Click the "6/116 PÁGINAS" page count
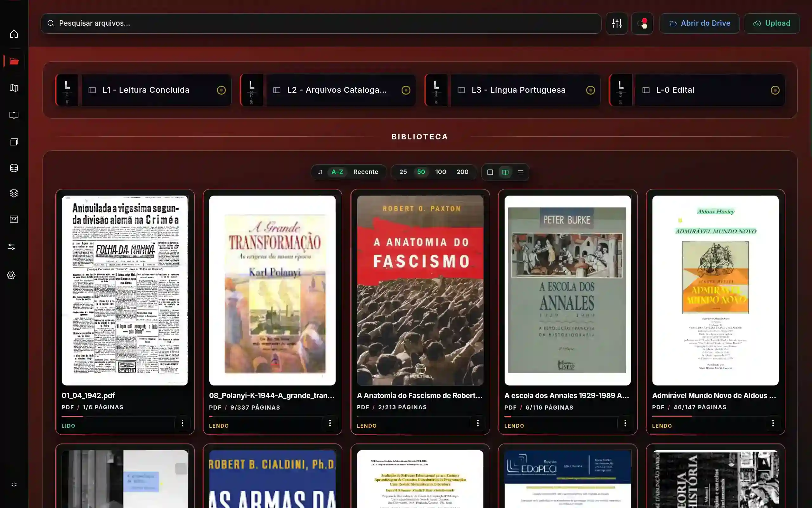Screen dimensions: 812x508 click(x=549, y=408)
